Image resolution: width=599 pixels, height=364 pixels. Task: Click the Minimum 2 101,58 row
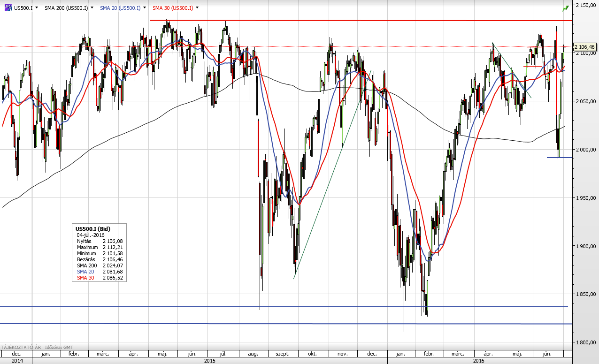(100, 253)
